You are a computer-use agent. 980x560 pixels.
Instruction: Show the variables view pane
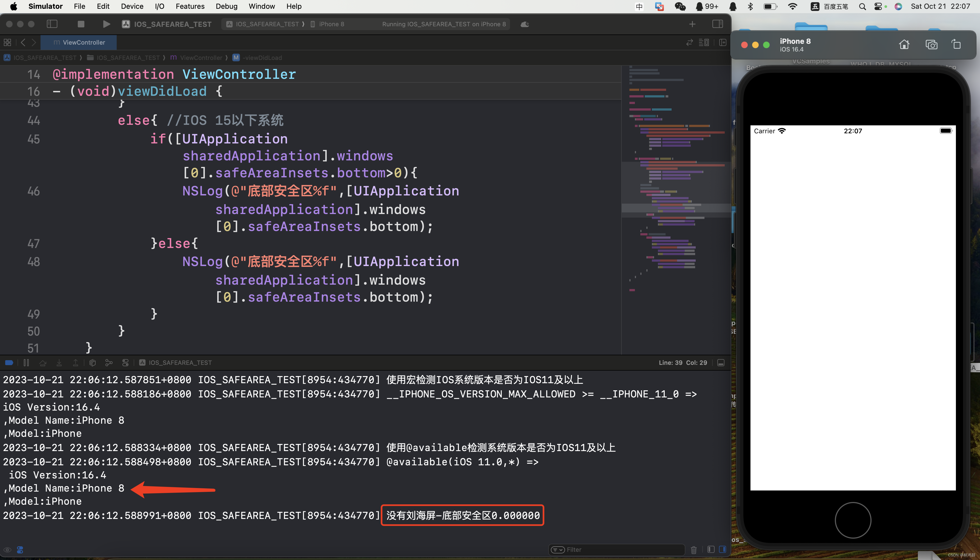pyautogui.click(x=711, y=550)
